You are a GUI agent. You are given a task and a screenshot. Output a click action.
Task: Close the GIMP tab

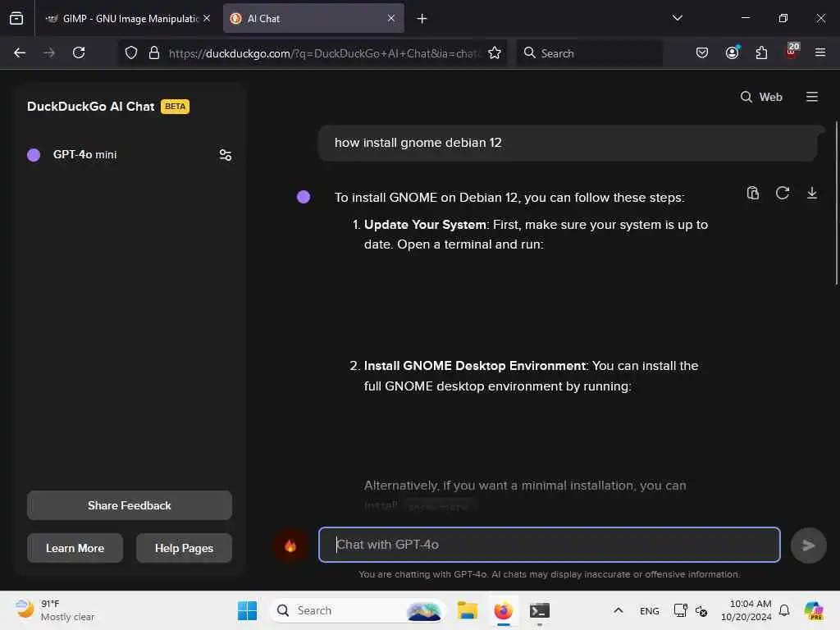click(x=207, y=18)
